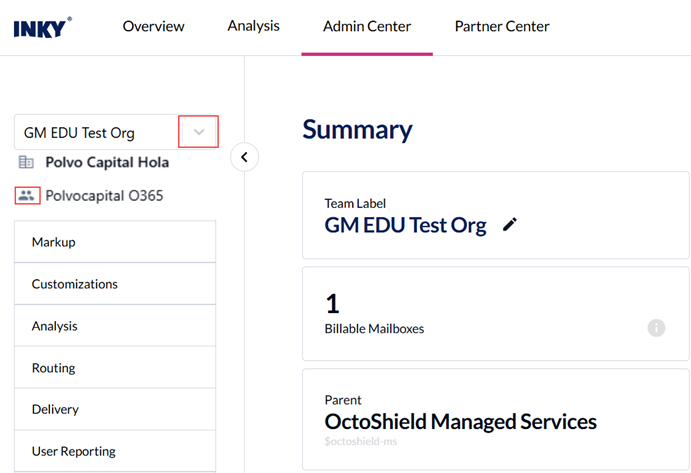Click the building icon beside Polvo Capital Hola

[x=26, y=162]
